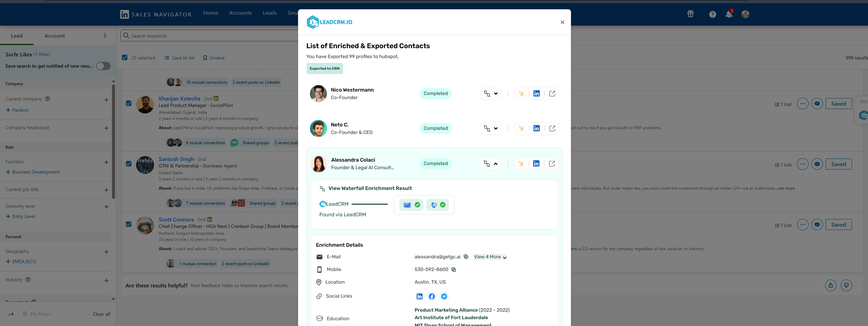Viewport: 868px width, 326px height.
Task: Select the Exported to CRM tab
Action: click(x=325, y=68)
